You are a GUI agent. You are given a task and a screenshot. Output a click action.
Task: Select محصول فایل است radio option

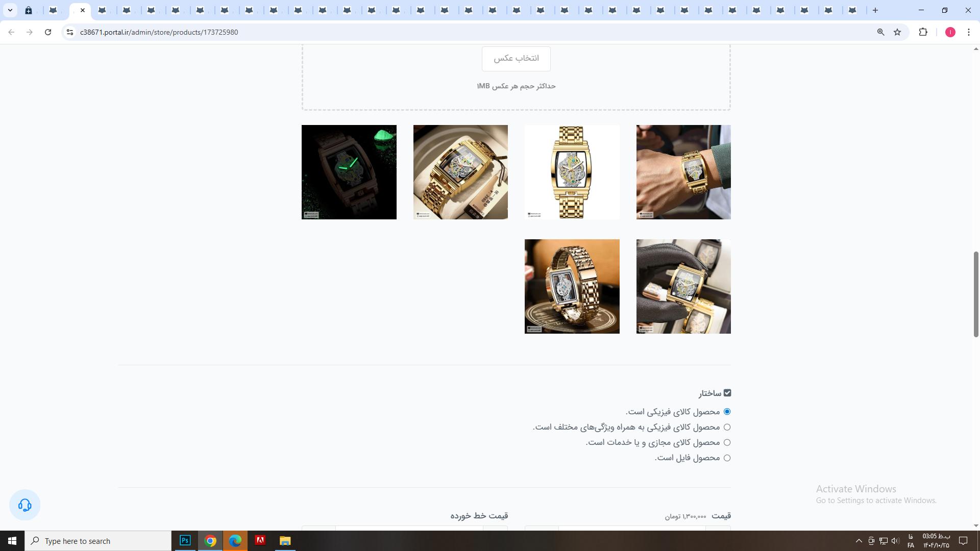pos(727,458)
